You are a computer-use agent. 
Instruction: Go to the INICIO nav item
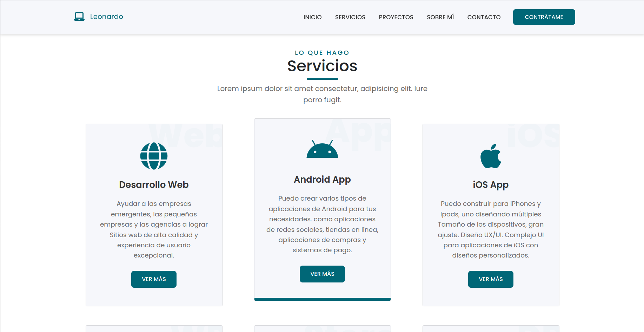(x=312, y=17)
